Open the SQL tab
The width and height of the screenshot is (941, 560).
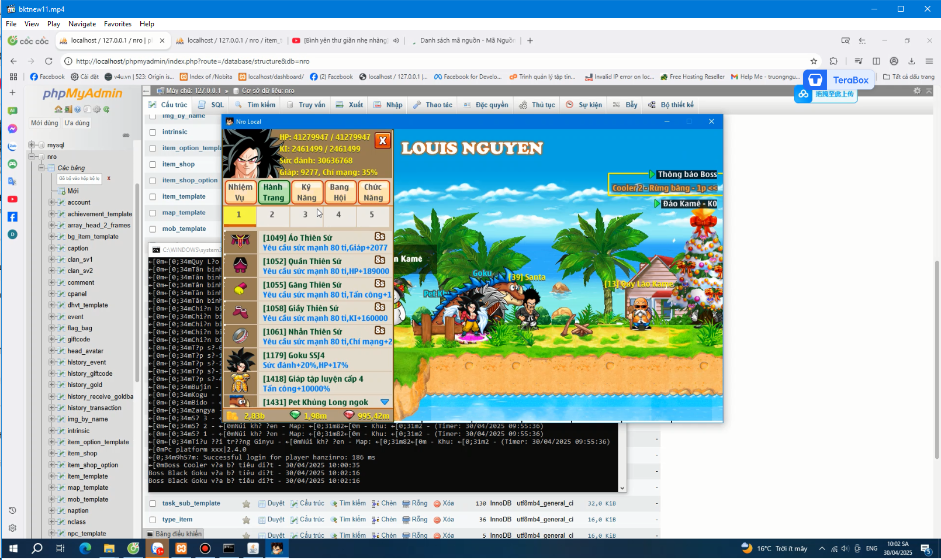(x=211, y=105)
